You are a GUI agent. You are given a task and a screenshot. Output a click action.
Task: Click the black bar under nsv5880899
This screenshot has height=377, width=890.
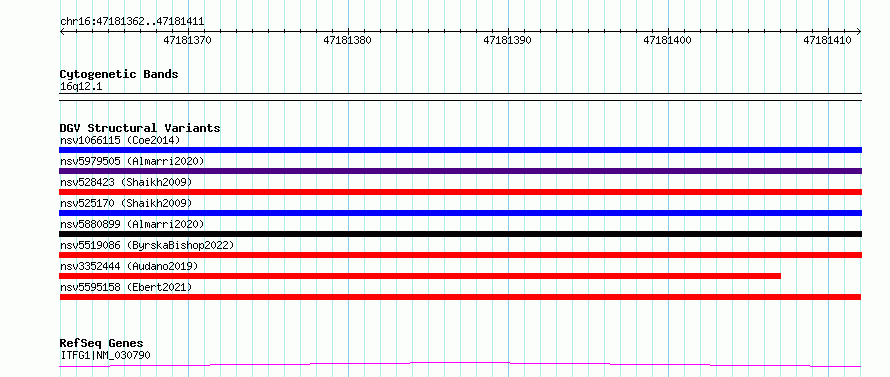tap(460, 234)
